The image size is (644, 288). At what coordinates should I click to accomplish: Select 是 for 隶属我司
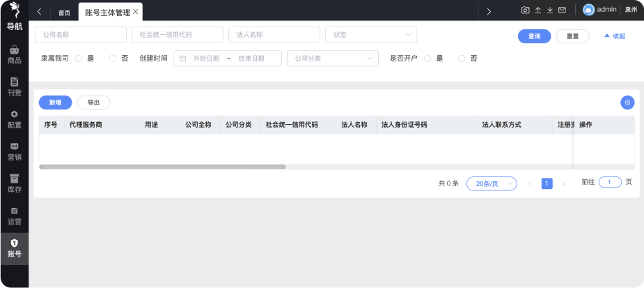point(79,59)
